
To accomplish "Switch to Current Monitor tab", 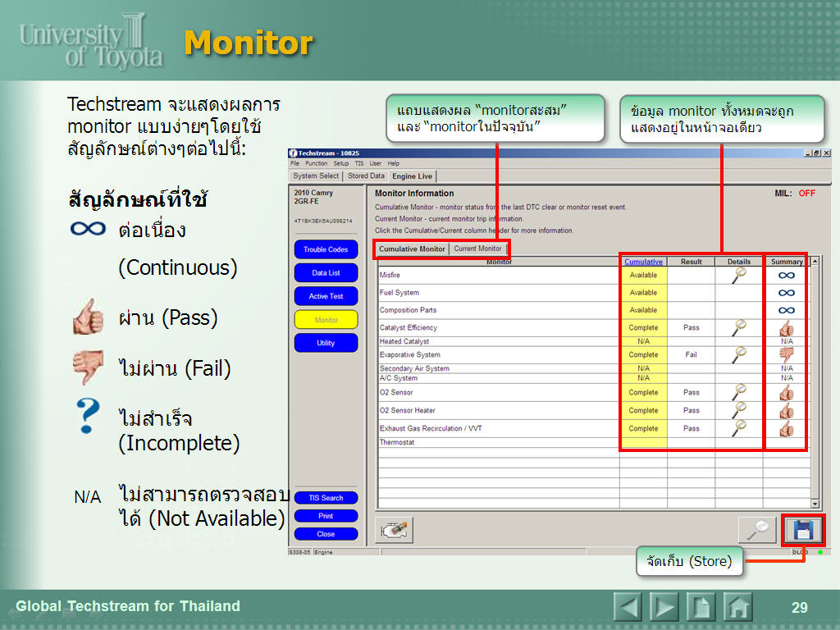I will point(478,249).
